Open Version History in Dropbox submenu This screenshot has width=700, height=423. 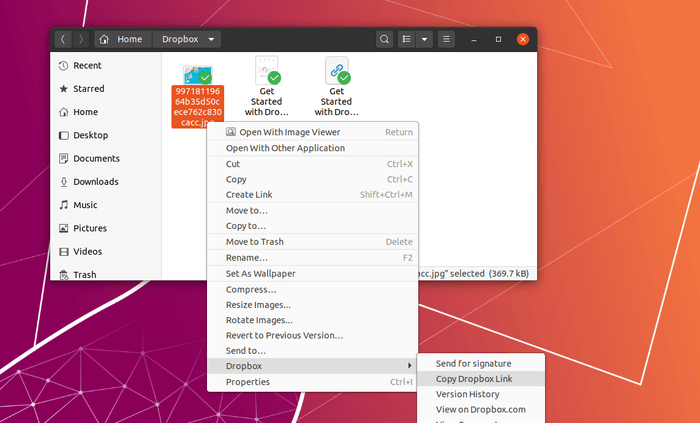481,394
